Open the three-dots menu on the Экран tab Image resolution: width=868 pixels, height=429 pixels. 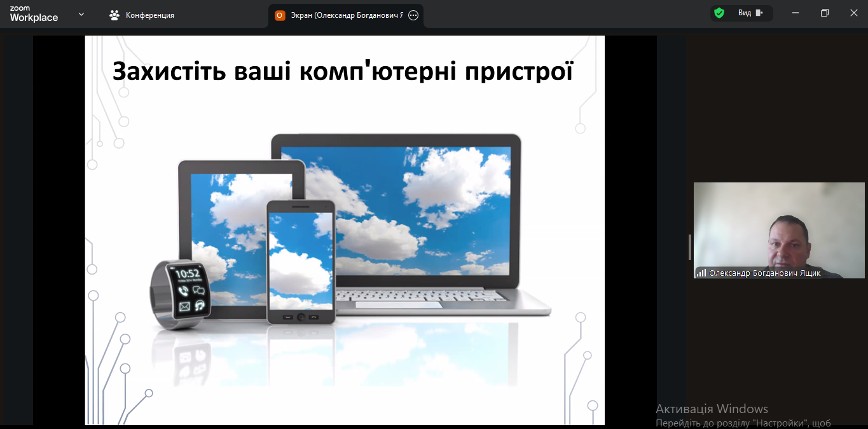[413, 15]
